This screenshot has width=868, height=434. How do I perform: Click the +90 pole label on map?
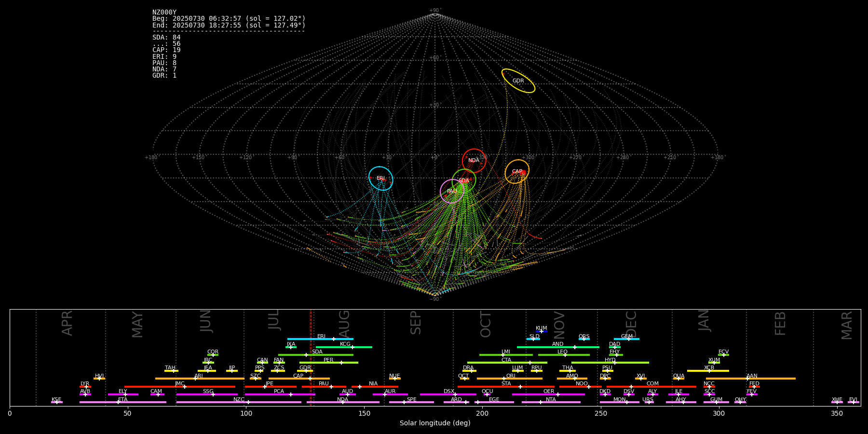pyautogui.click(x=434, y=11)
